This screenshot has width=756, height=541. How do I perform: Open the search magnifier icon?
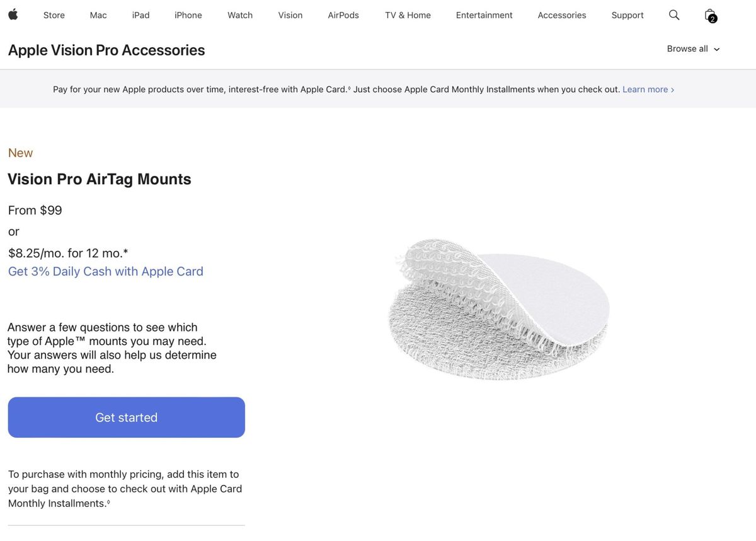[674, 15]
